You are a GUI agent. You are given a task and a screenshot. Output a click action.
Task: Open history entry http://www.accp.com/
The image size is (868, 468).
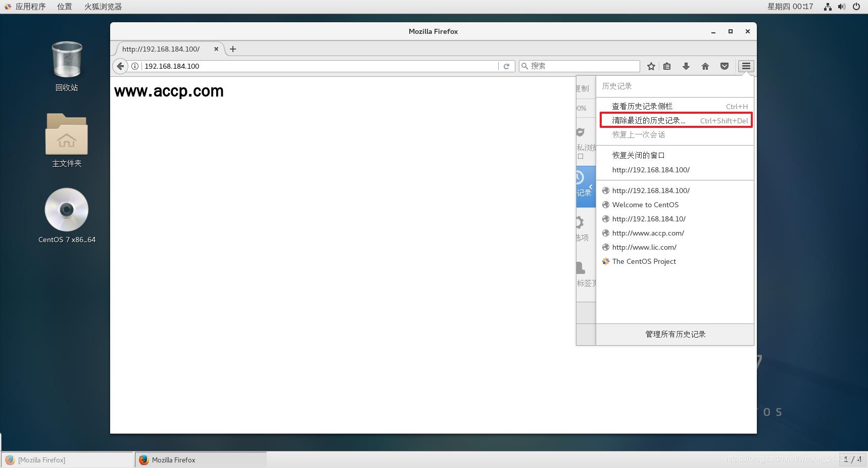point(675,233)
